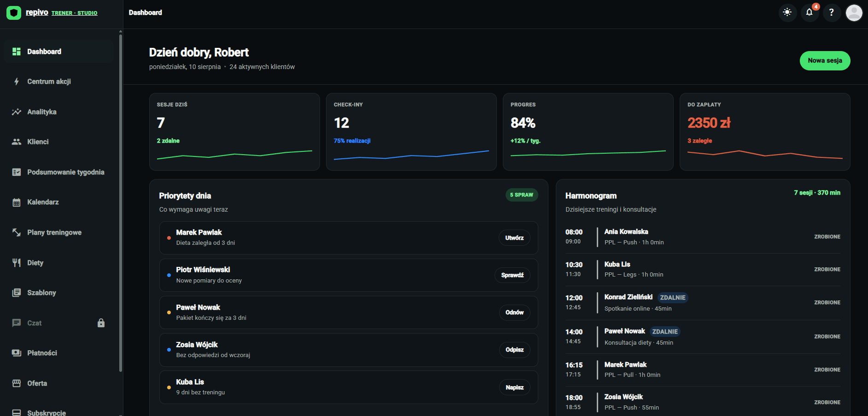Screen dimensions: 868x416
Task: Open the Check-iny stat card
Action: tap(411, 132)
